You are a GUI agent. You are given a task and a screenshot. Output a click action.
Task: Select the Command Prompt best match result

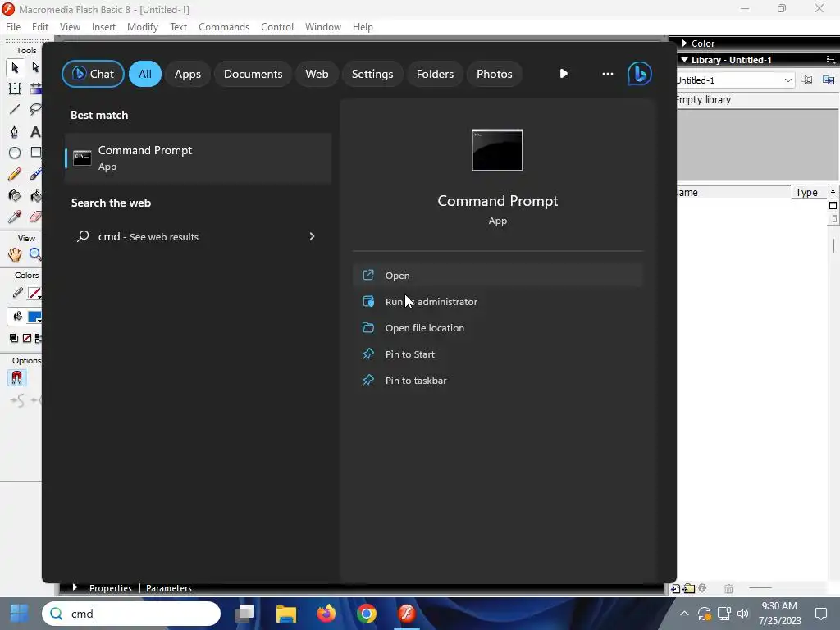coord(199,158)
